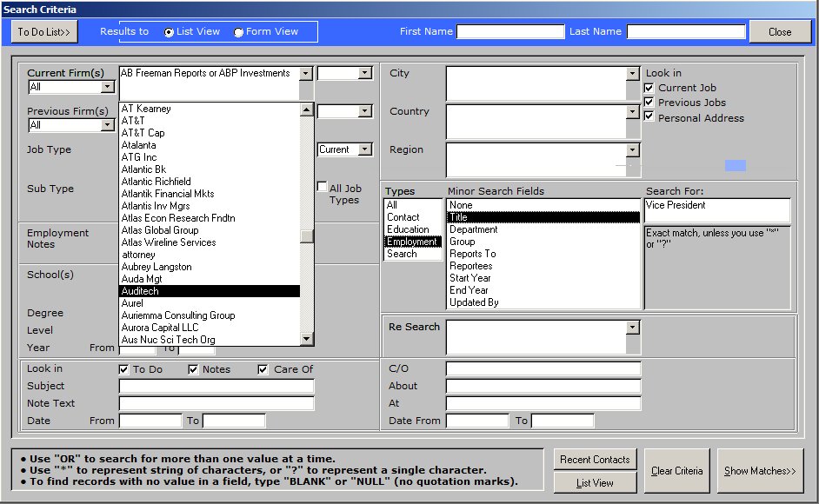Select the List View results radio option
This screenshot has width=819, height=504.
169,32
